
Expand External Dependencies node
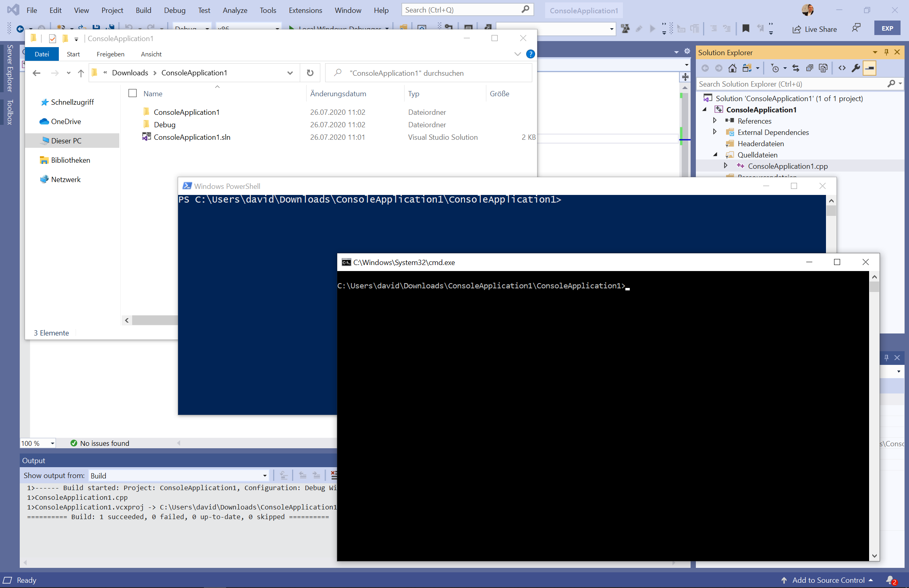coord(715,132)
